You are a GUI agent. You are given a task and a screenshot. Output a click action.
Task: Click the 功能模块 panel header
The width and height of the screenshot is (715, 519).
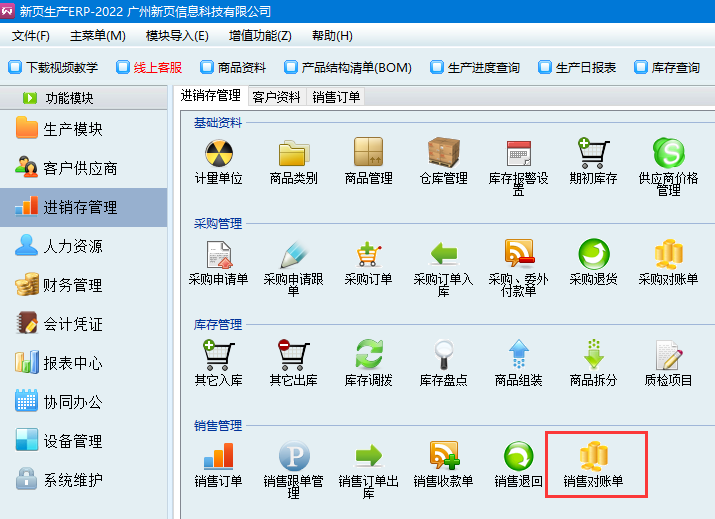coord(82,98)
